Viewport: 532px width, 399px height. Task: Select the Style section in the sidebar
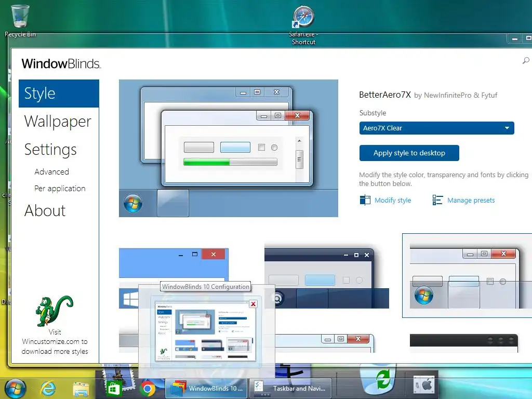tap(59, 94)
